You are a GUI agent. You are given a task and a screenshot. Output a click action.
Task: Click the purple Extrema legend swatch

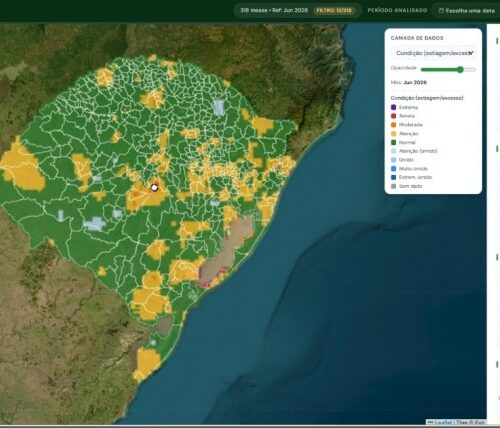pos(393,107)
